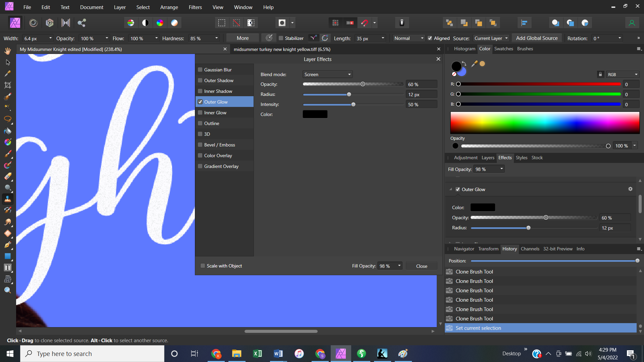Switch to midsummer turkey new knight yellow.tiff tab
Image resolution: width=644 pixels, height=362 pixels.
tap(282, 49)
